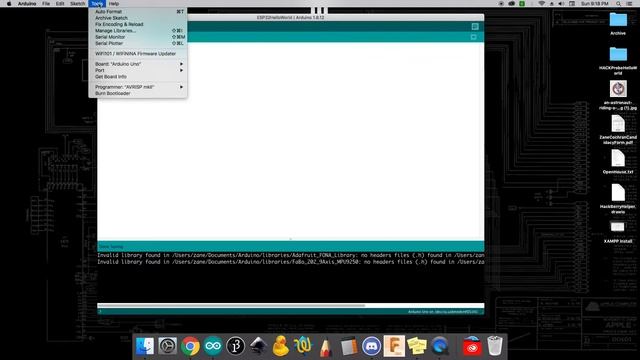Click the green status icon in menu bar
The width and height of the screenshot is (640, 360).
pos(522,4)
